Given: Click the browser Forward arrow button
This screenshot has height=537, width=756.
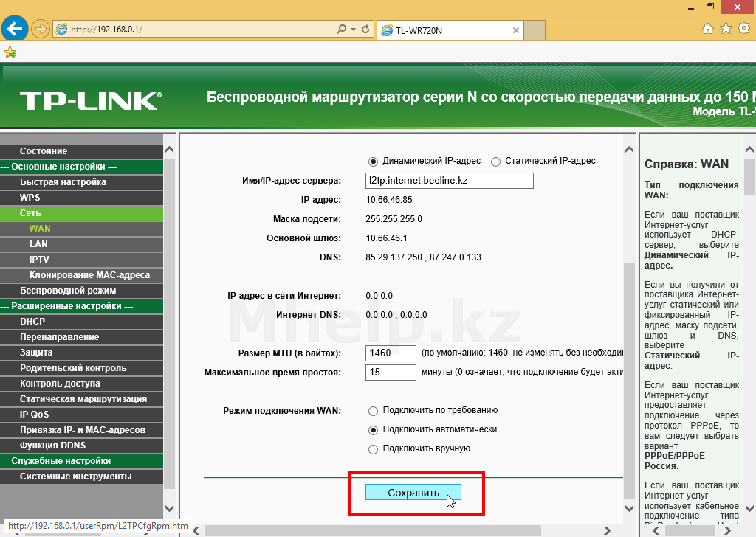Looking at the screenshot, I should click(41, 30).
